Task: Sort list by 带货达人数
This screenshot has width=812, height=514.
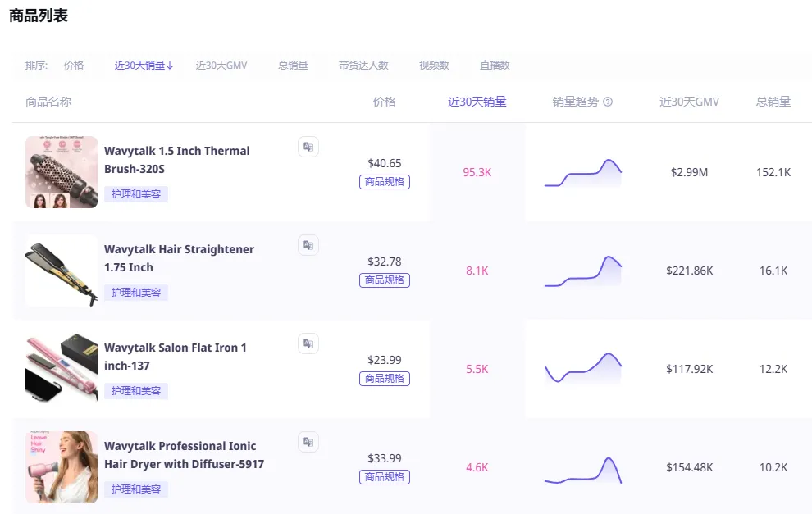Action: (x=363, y=66)
